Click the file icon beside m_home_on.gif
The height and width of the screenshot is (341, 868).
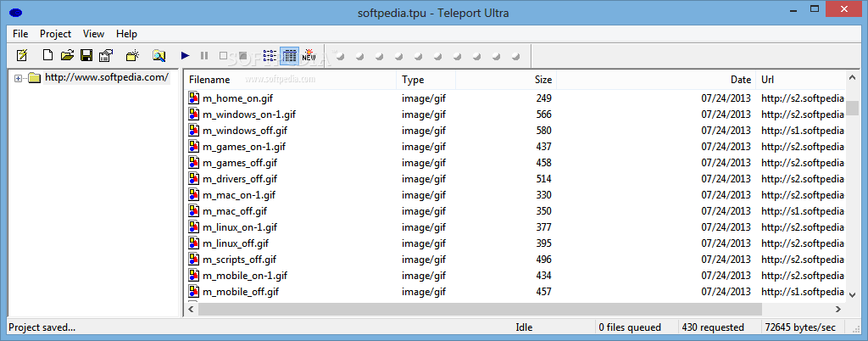pyautogui.click(x=193, y=98)
